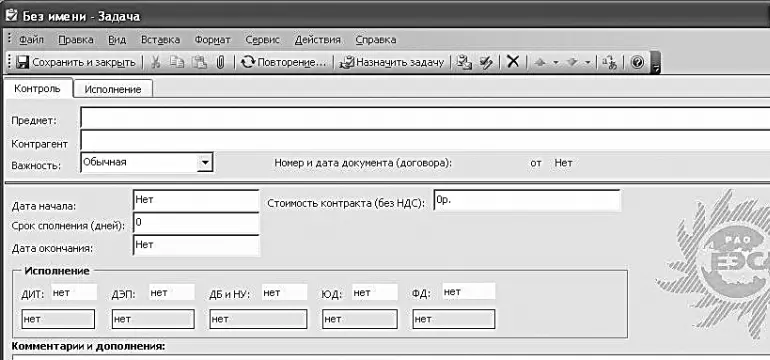
Task: Click the ЮД value field
Action: coord(375,293)
